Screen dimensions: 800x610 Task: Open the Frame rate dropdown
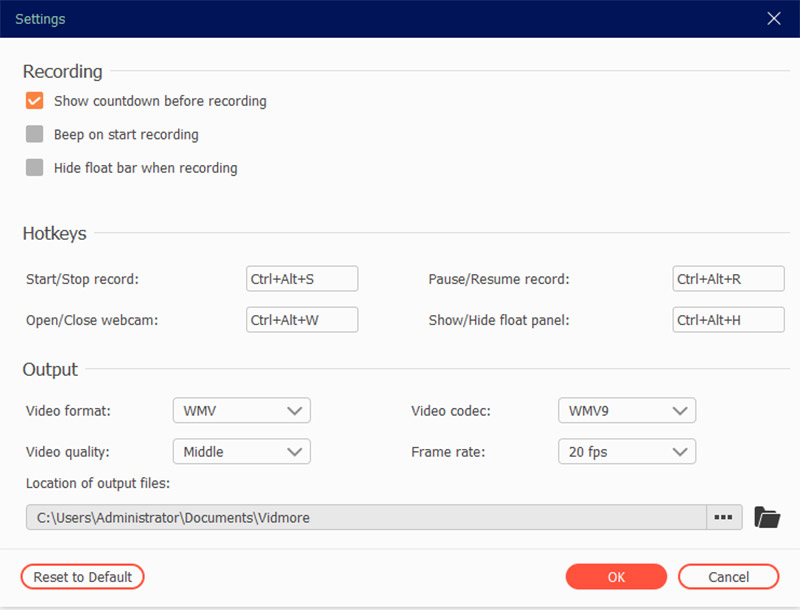[626, 452]
